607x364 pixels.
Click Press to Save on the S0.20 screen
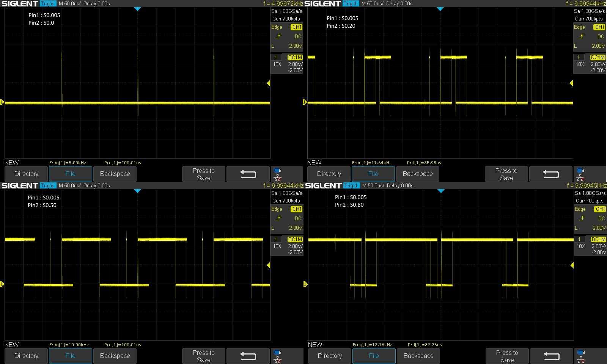pos(506,174)
